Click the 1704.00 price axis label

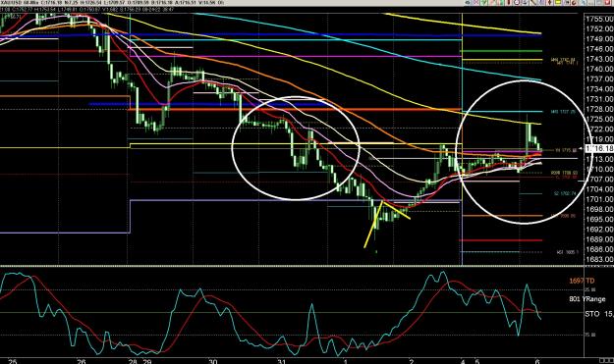[599, 189]
